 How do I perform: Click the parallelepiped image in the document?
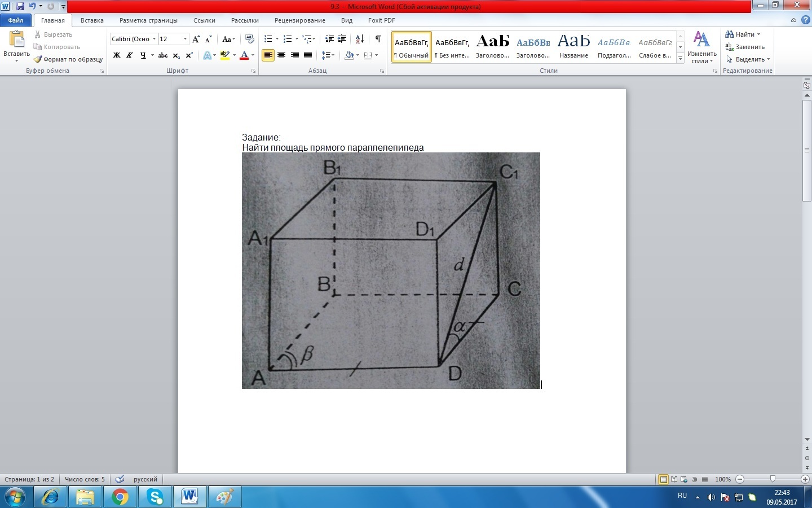(x=391, y=270)
